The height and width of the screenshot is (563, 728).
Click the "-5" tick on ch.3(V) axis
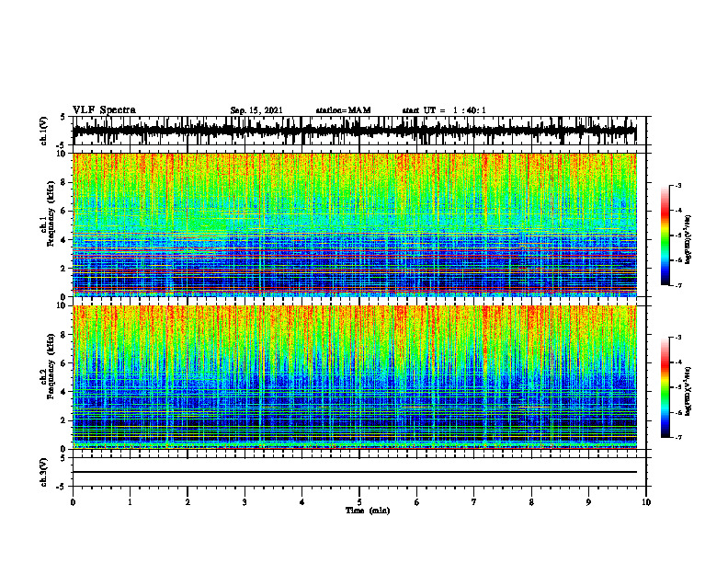(63, 487)
